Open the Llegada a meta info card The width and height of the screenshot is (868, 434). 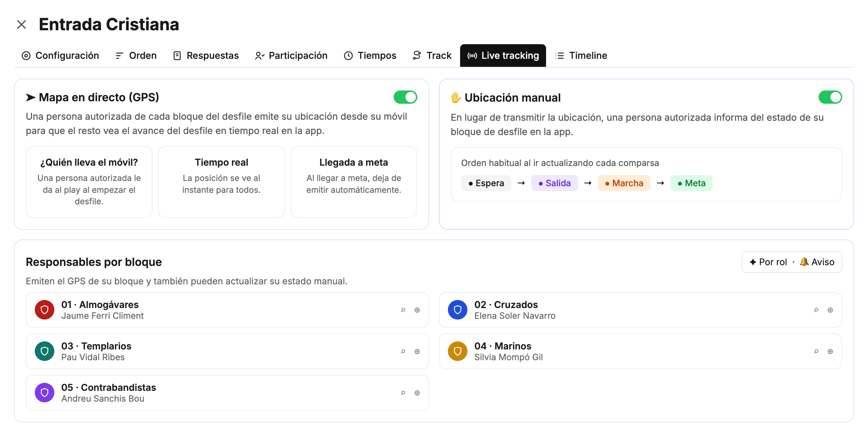[x=354, y=182]
